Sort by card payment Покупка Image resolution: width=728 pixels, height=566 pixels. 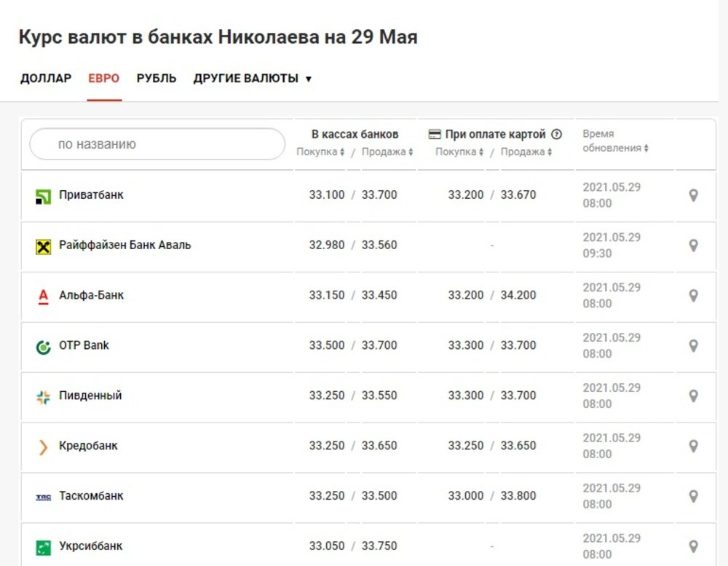[x=459, y=152]
